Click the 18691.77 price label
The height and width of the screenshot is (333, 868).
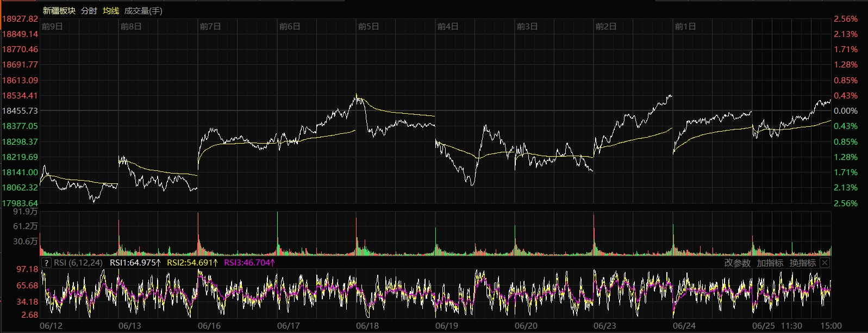point(20,64)
